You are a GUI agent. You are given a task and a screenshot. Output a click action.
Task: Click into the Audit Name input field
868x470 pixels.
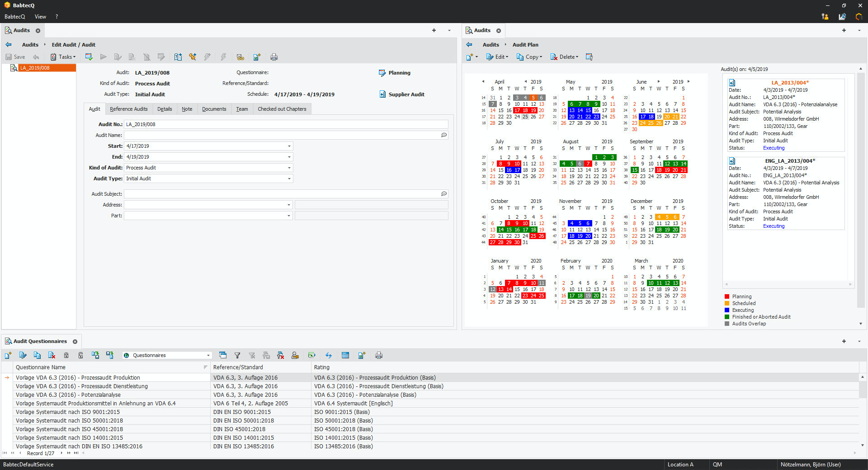283,135
